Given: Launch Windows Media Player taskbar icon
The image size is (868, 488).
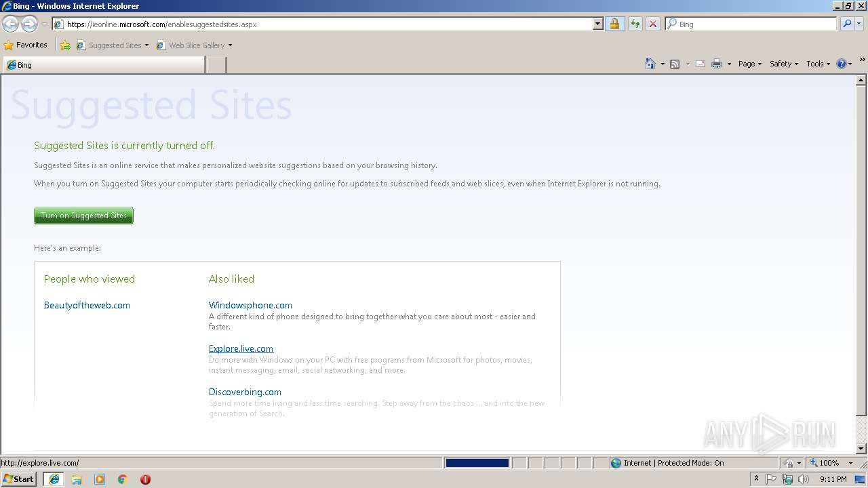Looking at the screenshot, I should (100, 479).
